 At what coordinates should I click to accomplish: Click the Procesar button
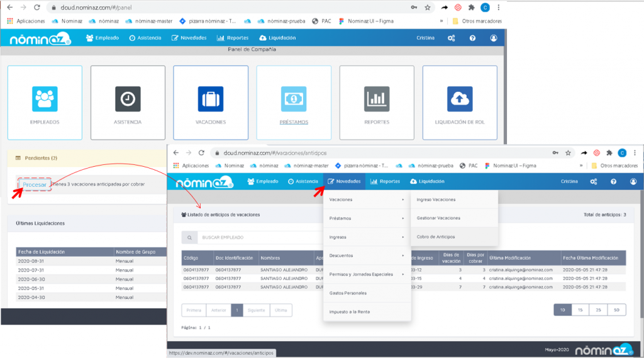(x=35, y=184)
